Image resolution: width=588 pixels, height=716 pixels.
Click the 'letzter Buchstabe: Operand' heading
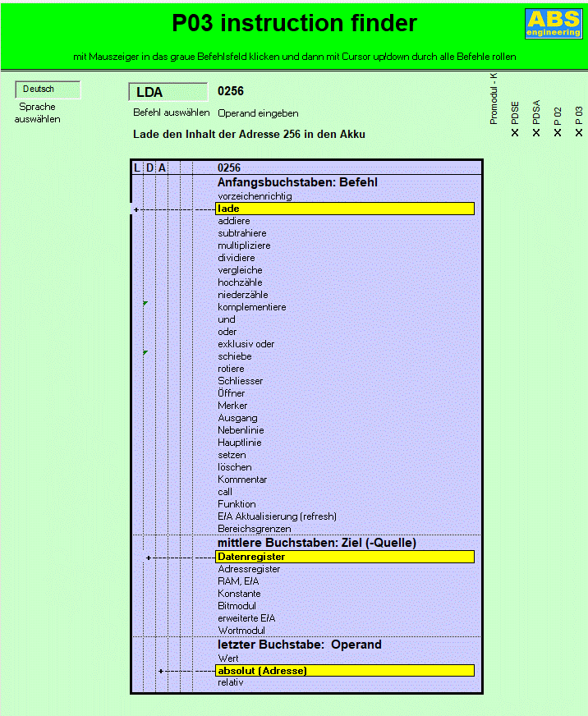point(299,645)
